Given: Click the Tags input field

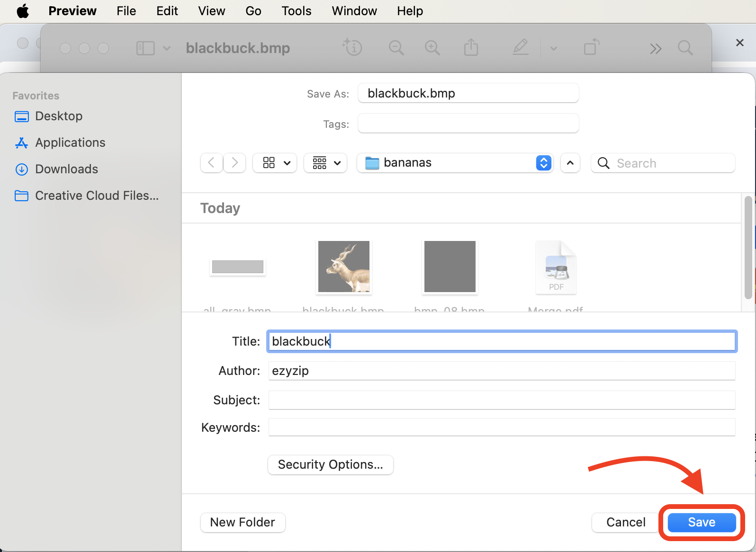Looking at the screenshot, I should [x=468, y=124].
